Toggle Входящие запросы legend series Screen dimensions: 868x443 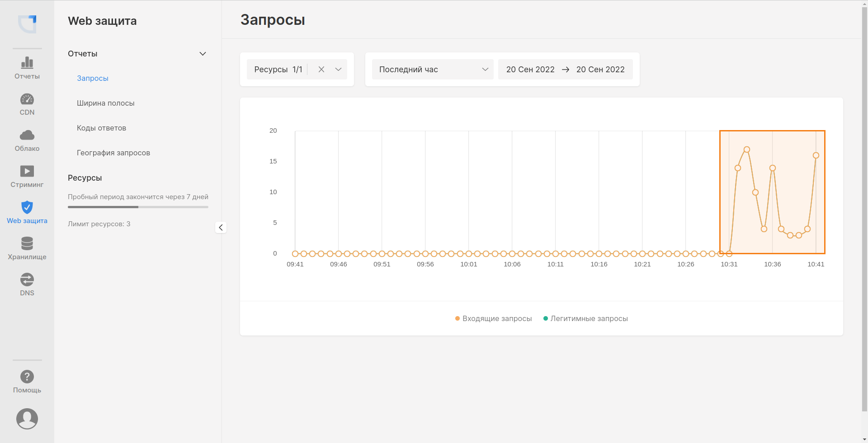click(x=493, y=318)
